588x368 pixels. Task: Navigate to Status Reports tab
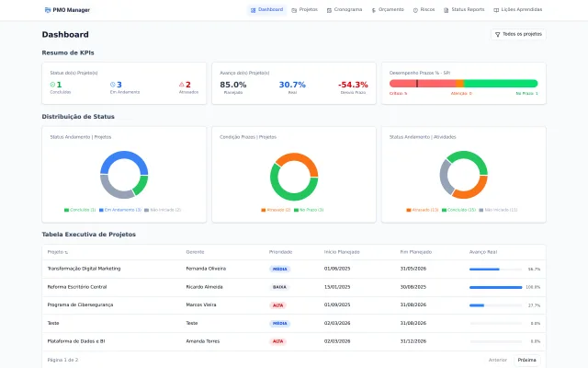click(464, 10)
